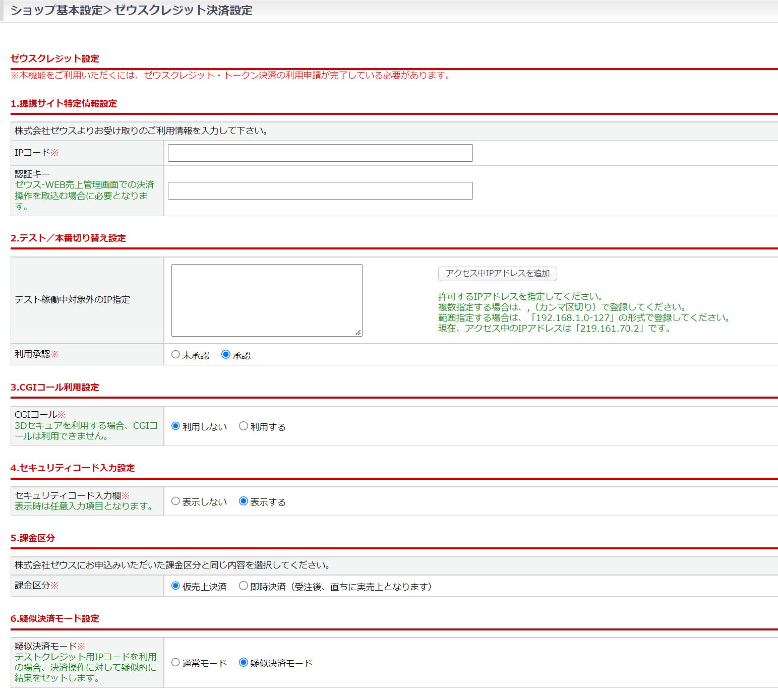Image resolution: width=778 pixels, height=700 pixels.
Task: Click the テスト稼働中対象外のIP指定 label
Action: click(x=72, y=300)
